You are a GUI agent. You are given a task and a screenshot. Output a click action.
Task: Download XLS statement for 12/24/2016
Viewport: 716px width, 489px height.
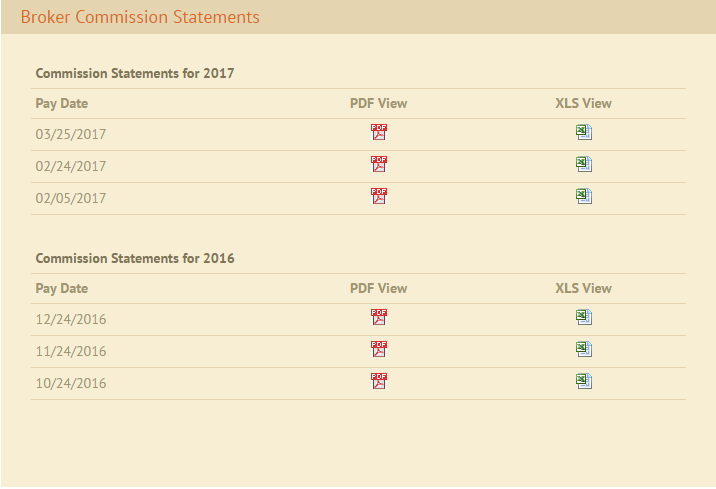tap(584, 317)
